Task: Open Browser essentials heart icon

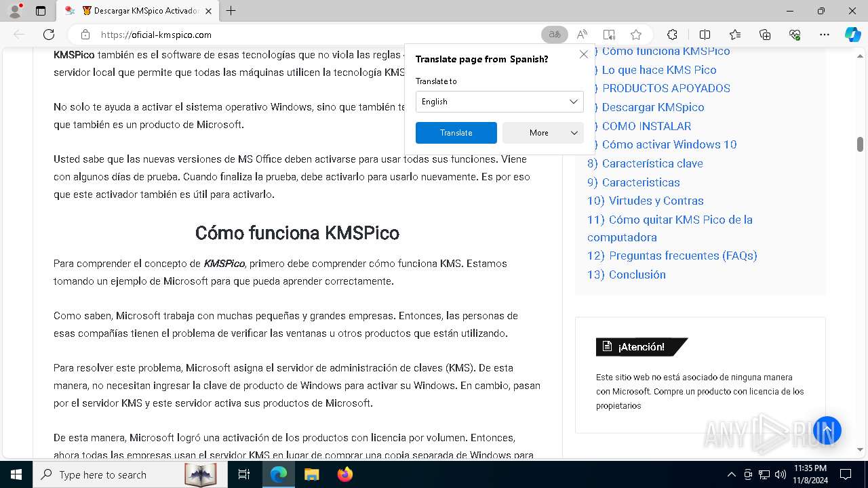Action: coord(795,35)
